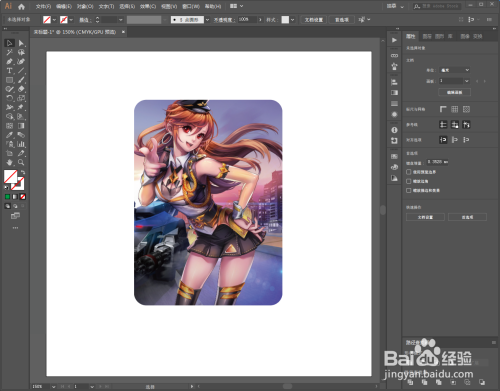Toggle use preview bounds checkbox
500x391 pixels.
[408, 172]
